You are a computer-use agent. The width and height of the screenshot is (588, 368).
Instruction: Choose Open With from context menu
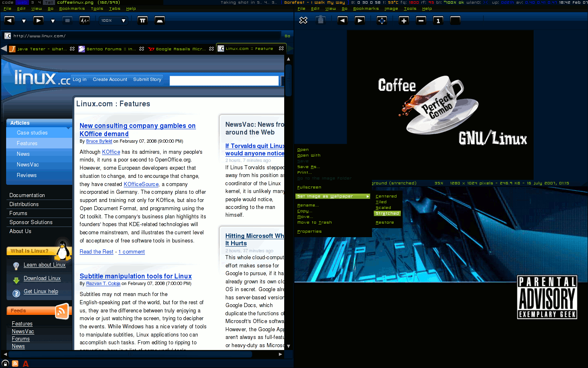coord(309,155)
